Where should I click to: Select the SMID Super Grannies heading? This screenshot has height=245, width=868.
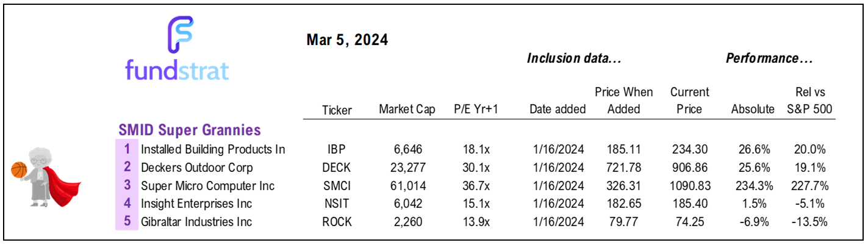point(189,130)
